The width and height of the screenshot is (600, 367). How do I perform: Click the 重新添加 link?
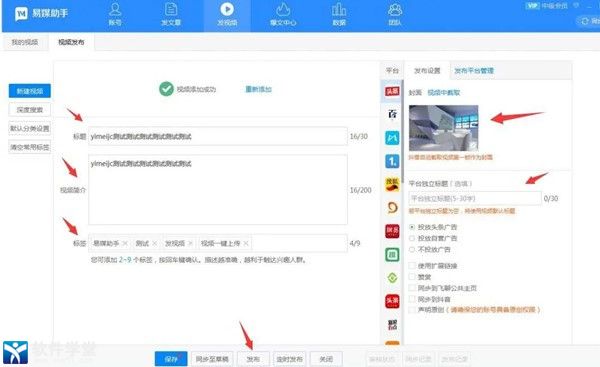pos(258,89)
